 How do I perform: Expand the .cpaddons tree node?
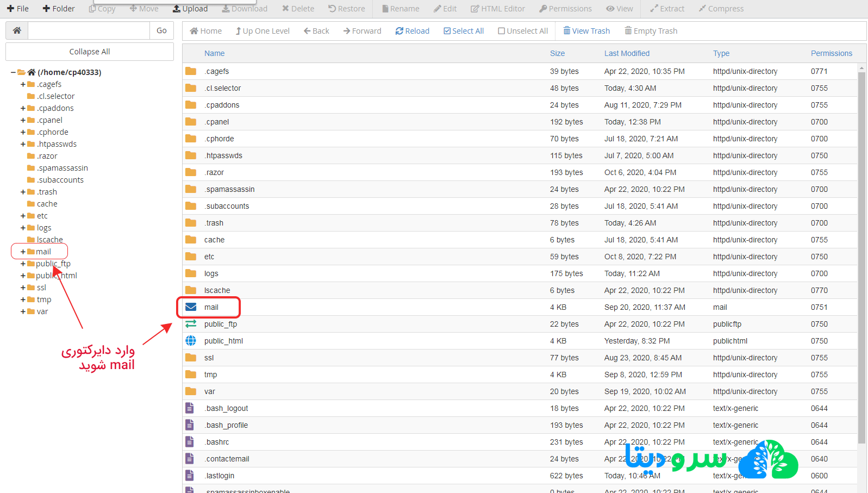tap(23, 108)
